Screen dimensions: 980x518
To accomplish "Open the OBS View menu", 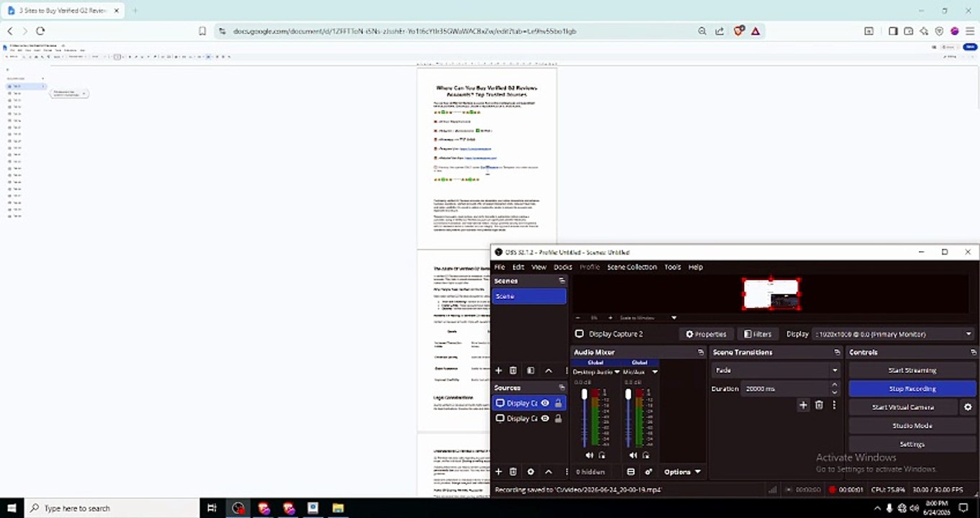I will point(539,267).
